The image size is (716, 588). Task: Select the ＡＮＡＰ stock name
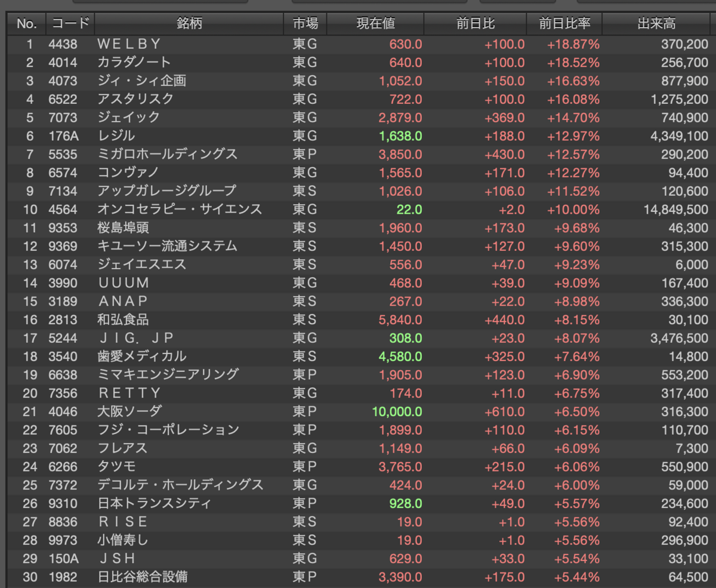pyautogui.click(x=122, y=301)
